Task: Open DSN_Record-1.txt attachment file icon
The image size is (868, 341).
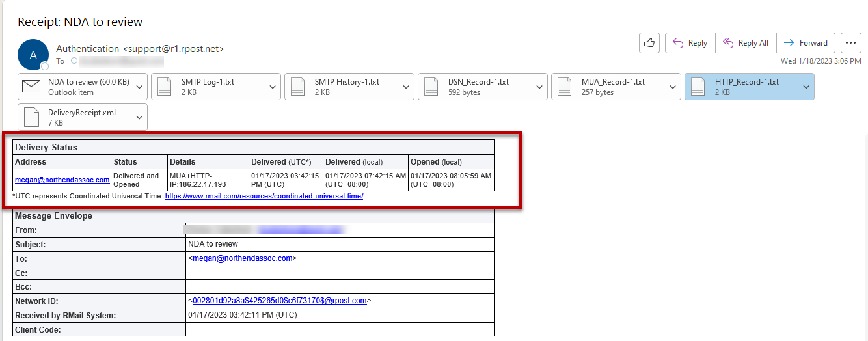Action: [431, 87]
